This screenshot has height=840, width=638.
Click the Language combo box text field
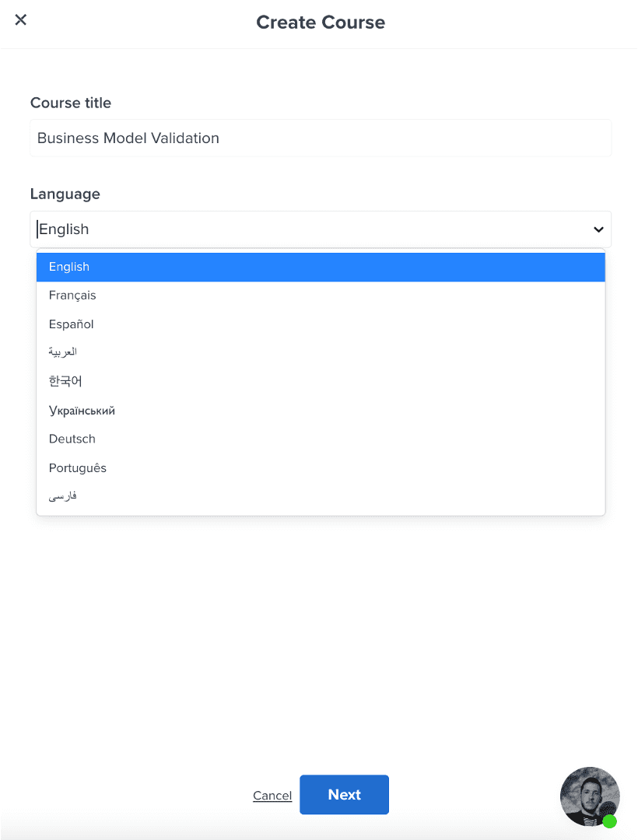pos(311,229)
